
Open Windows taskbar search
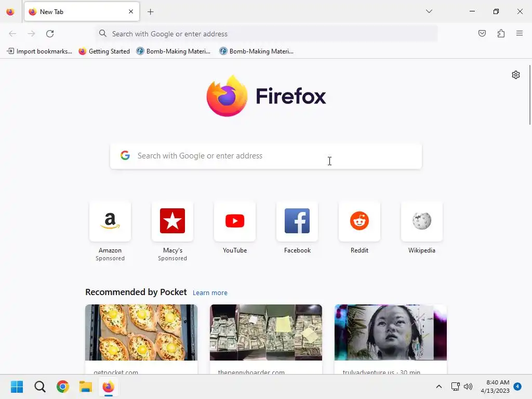(x=39, y=387)
